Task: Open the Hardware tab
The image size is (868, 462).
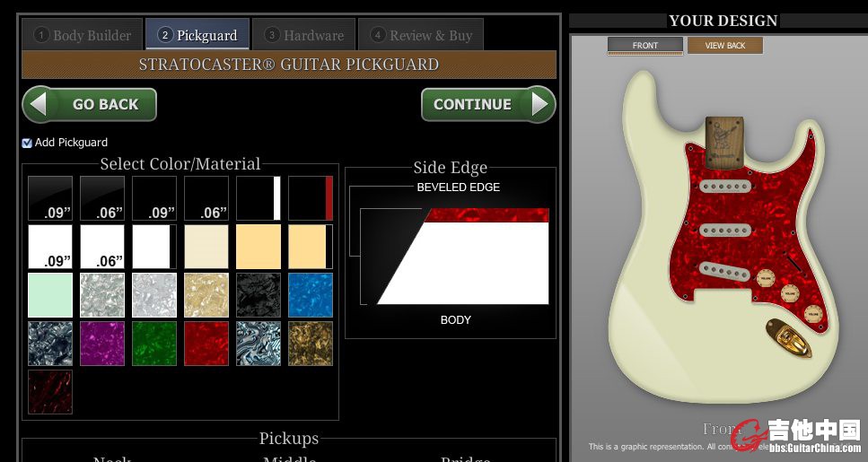Action: tap(304, 35)
